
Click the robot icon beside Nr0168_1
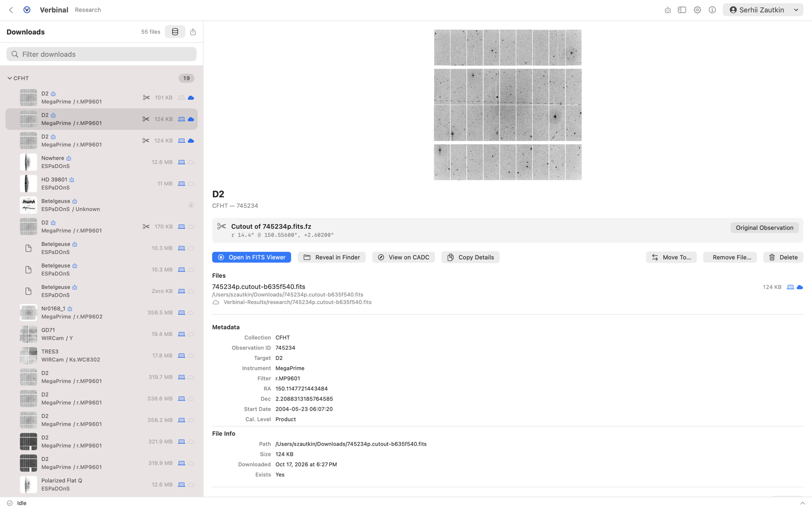[70, 309]
